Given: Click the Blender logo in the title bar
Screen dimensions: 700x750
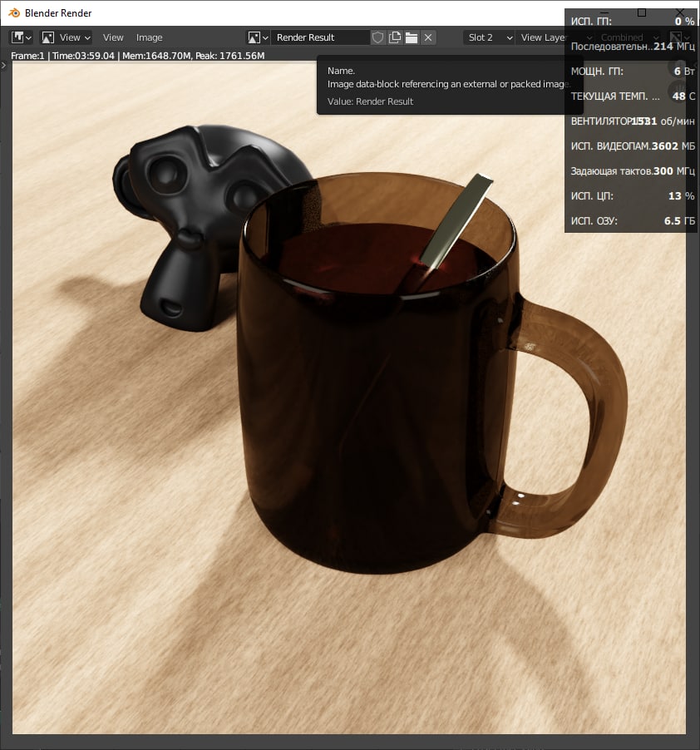Looking at the screenshot, I should pos(14,13).
